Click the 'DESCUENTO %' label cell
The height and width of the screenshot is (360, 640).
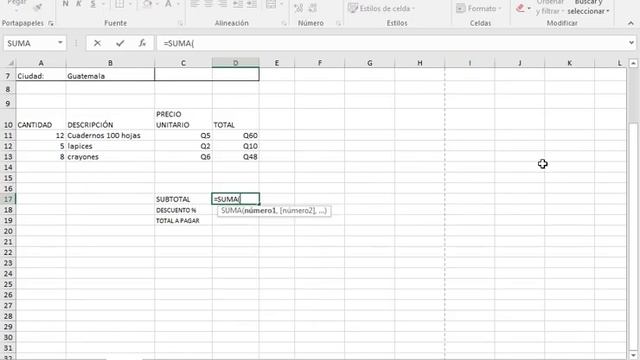183,210
